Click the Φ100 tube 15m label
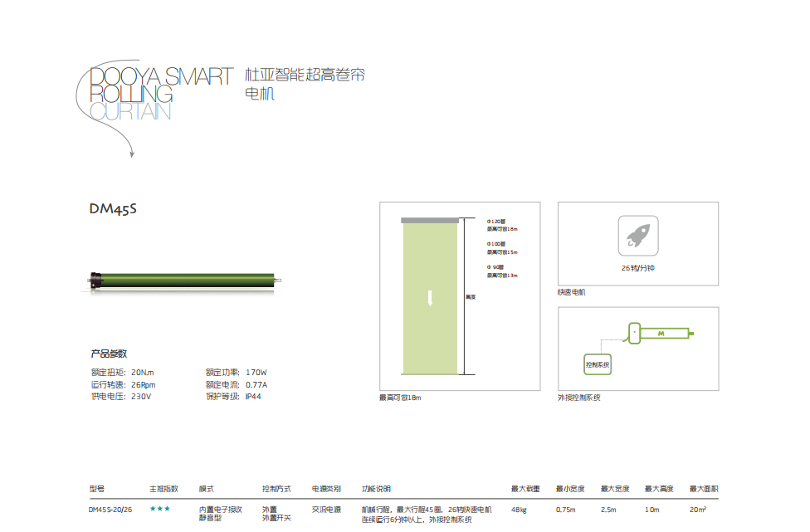Image resolution: width=810 pixels, height=532 pixels. click(x=502, y=248)
